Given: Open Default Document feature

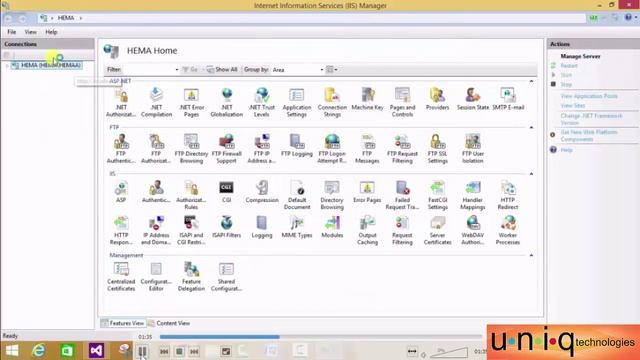Looking at the screenshot, I should (297, 195).
